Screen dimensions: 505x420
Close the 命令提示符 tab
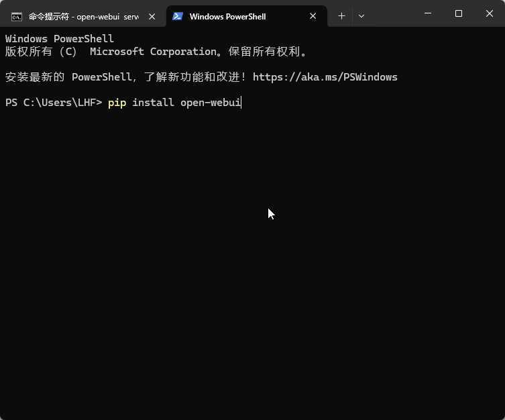[152, 16]
